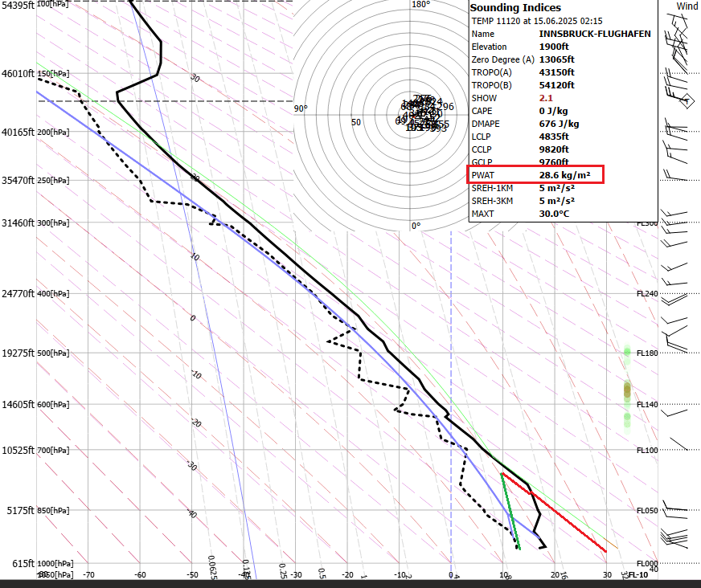The image size is (701, 588).
Task: Click the TEMP 11120 timestamp line
Action: click(x=537, y=21)
